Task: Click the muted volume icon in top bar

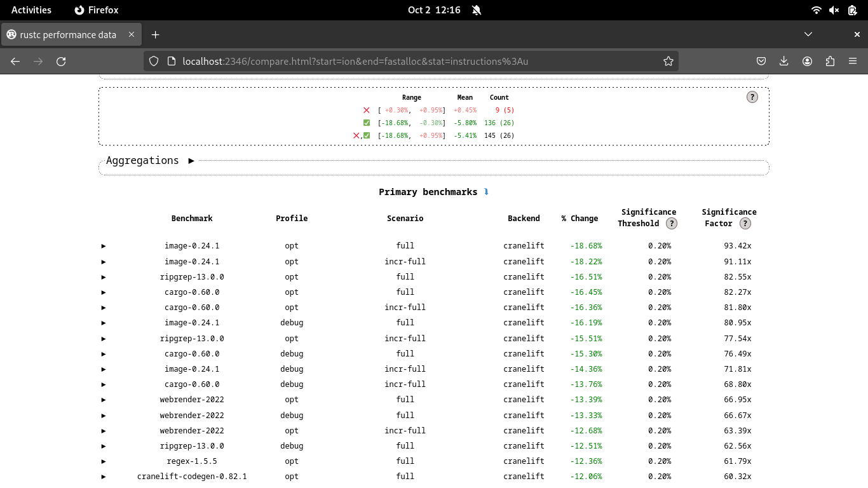Action: click(x=834, y=10)
